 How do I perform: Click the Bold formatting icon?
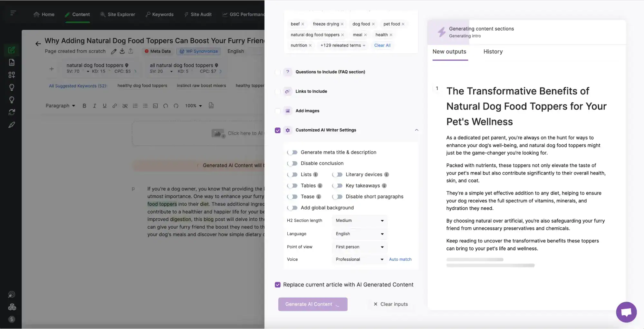pos(84,106)
